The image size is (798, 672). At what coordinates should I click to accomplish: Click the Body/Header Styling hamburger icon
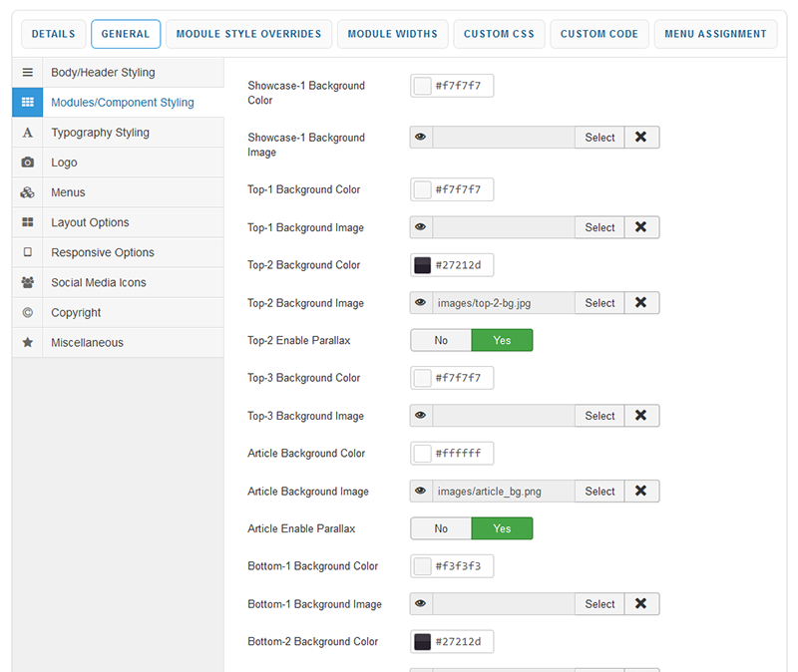28,73
